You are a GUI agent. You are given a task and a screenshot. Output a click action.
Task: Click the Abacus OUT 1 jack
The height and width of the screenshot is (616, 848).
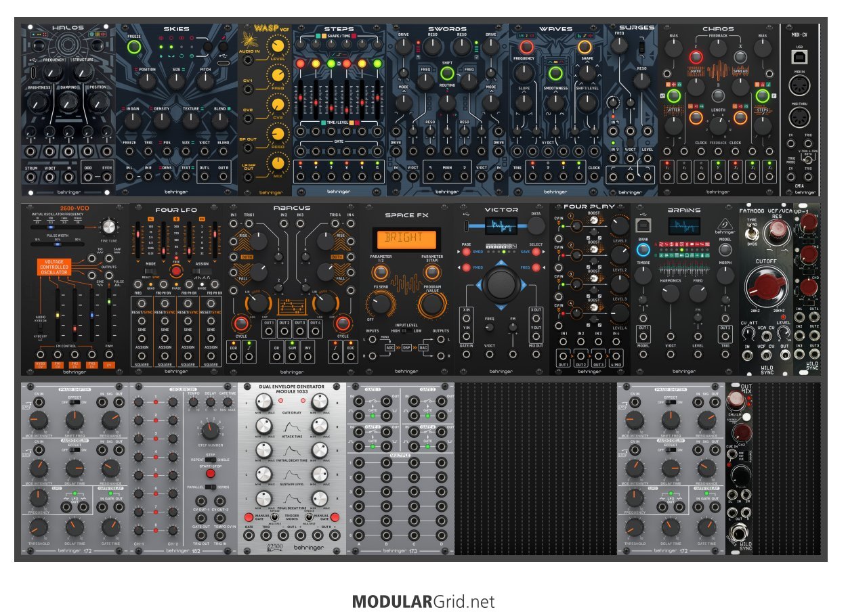(270, 331)
